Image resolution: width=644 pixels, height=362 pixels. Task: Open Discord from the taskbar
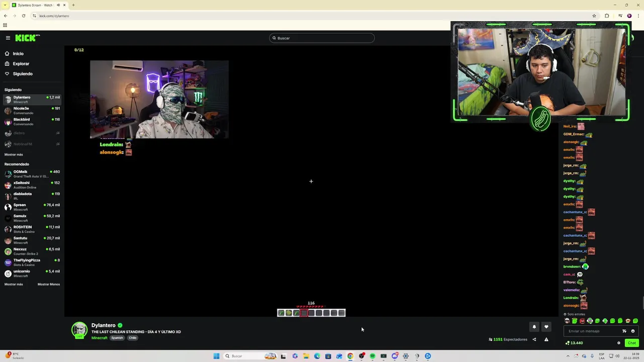pos(394,356)
